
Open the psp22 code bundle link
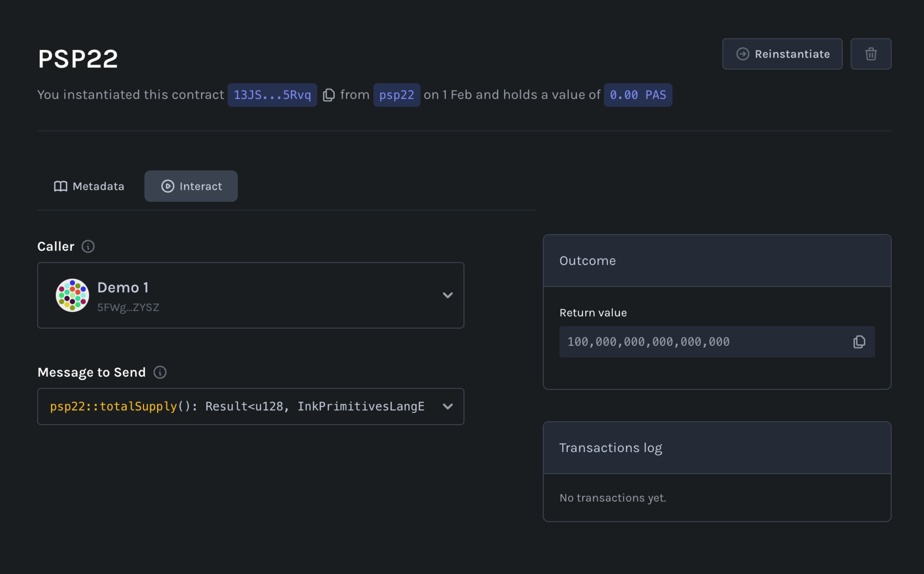[x=396, y=95]
